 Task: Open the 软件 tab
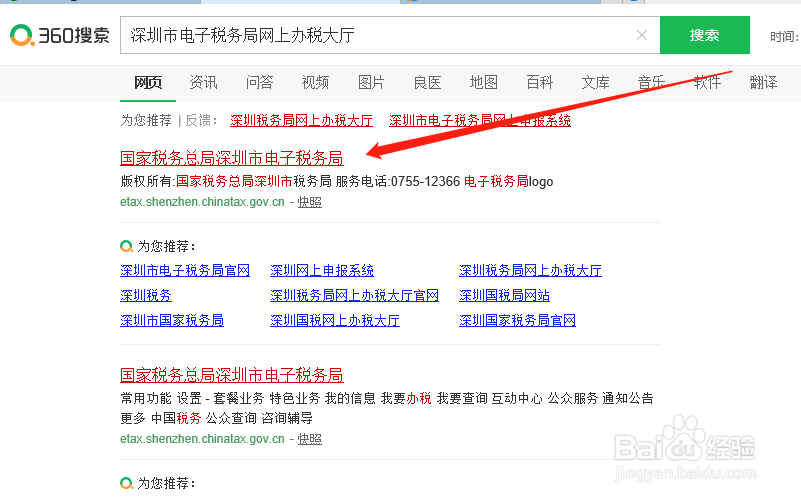coord(708,82)
